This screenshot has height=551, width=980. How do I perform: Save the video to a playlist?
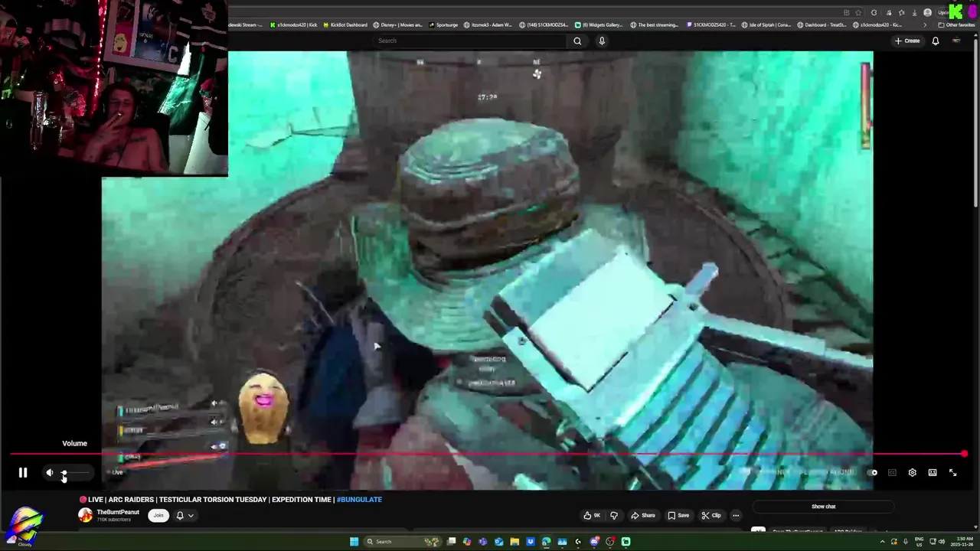tap(678, 515)
